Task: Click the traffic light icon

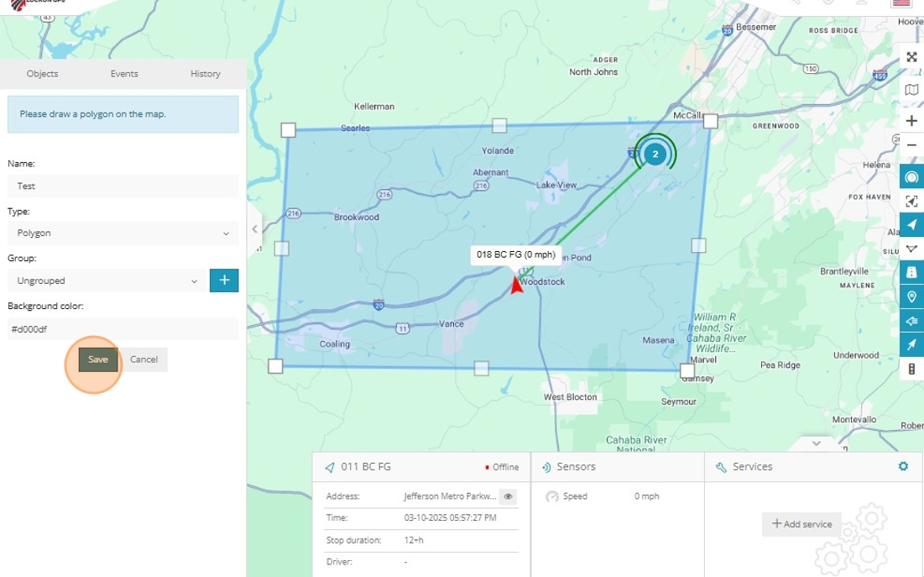Action: 911,369
